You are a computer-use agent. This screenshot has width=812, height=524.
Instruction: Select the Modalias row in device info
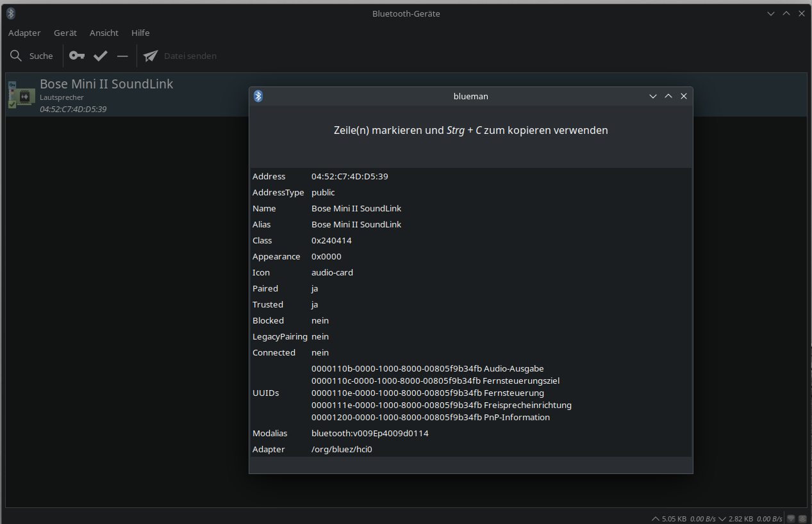(x=370, y=433)
